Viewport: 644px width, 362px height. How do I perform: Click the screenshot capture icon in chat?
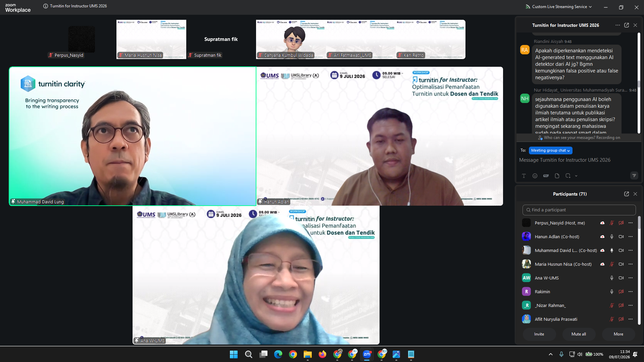pos(568,176)
